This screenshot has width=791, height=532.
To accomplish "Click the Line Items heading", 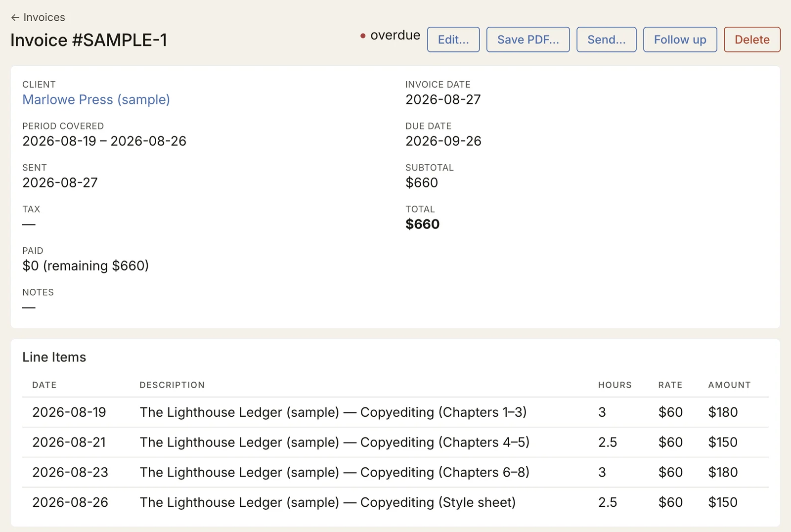I will [54, 357].
